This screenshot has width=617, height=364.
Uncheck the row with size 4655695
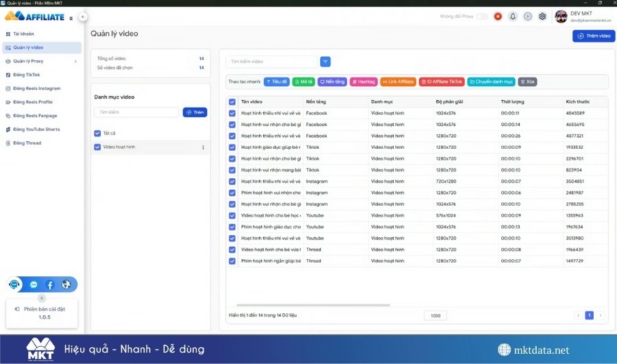pyautogui.click(x=232, y=125)
